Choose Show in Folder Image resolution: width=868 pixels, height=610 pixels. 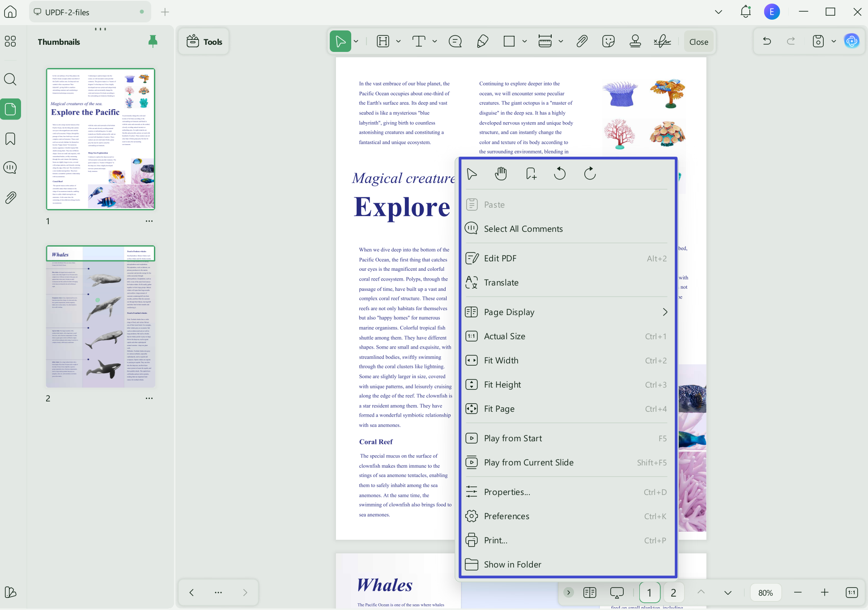coord(566,564)
